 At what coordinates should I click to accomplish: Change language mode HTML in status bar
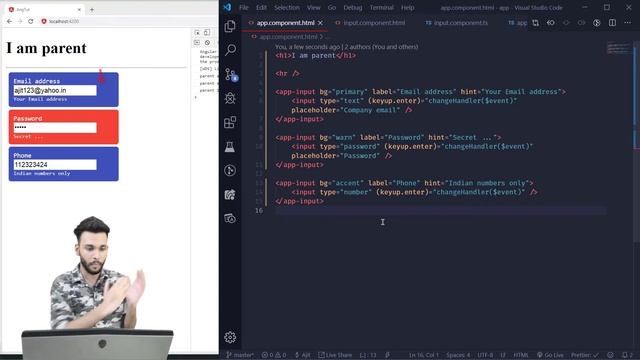point(521,355)
